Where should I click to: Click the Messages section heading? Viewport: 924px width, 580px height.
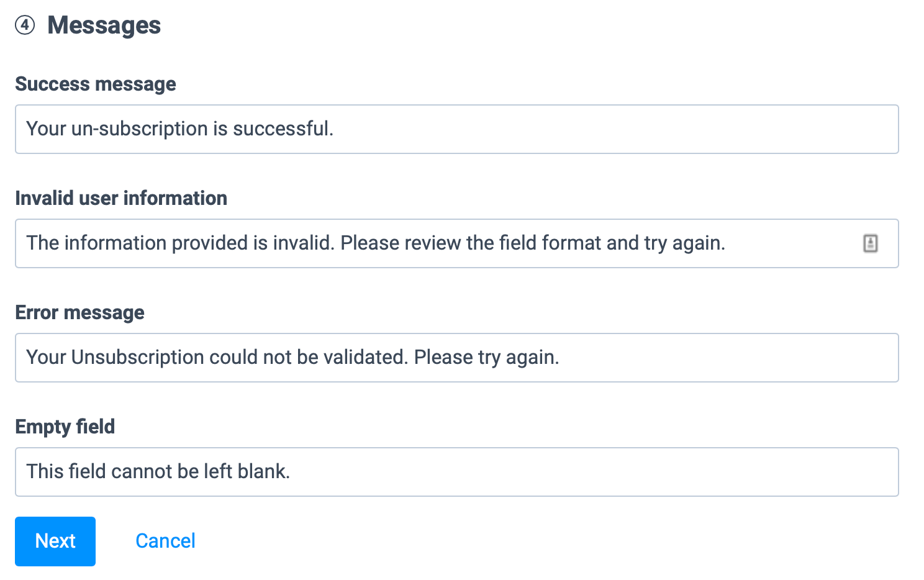click(x=104, y=25)
